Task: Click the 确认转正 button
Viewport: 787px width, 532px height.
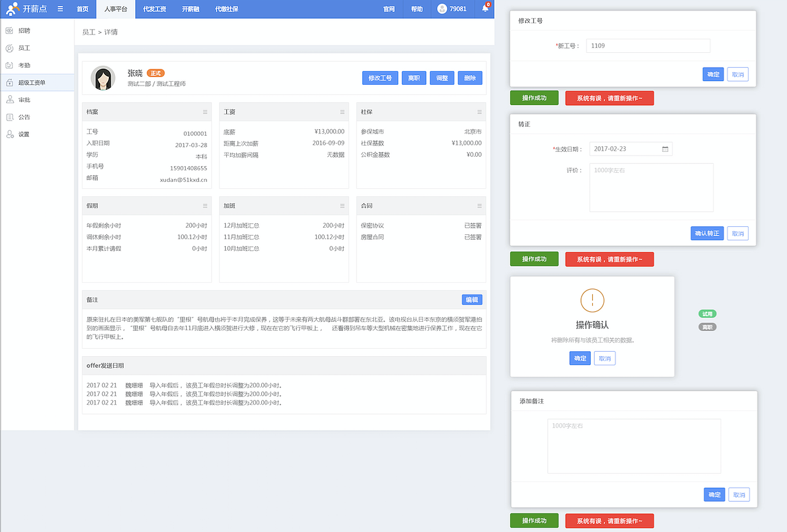Action: point(707,233)
